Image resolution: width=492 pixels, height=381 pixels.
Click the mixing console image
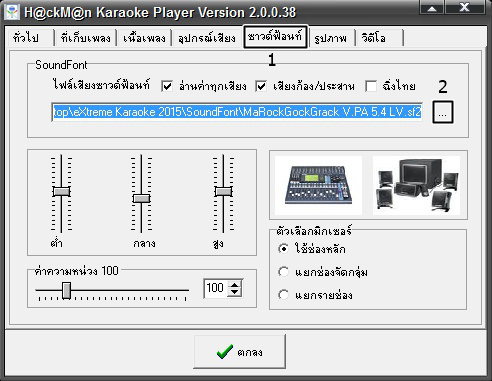[318, 185]
